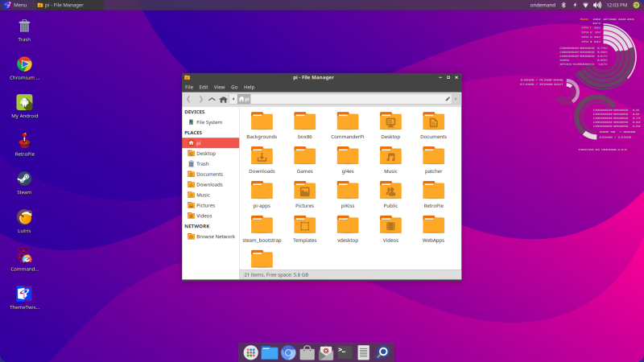Toggle path edit mode with pencil icon

tap(448, 99)
